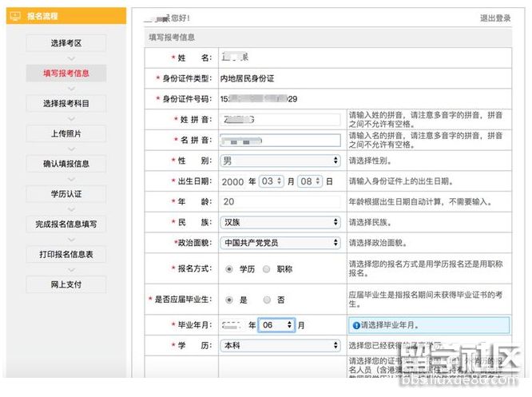Screen dimensions: 532x397
Task: Open the 学历 dropdown showing 本科
Action: (x=280, y=345)
